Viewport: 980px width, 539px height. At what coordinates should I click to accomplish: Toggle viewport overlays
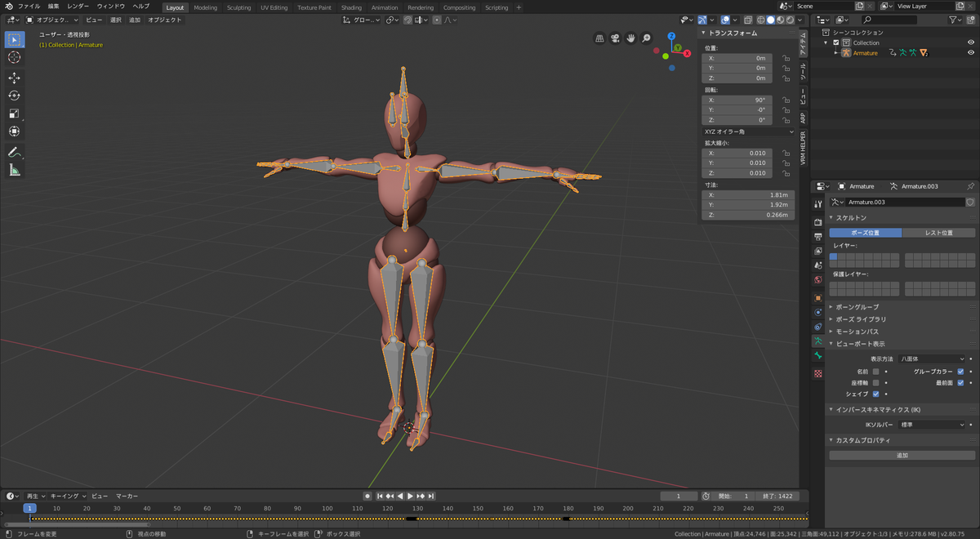(726, 20)
